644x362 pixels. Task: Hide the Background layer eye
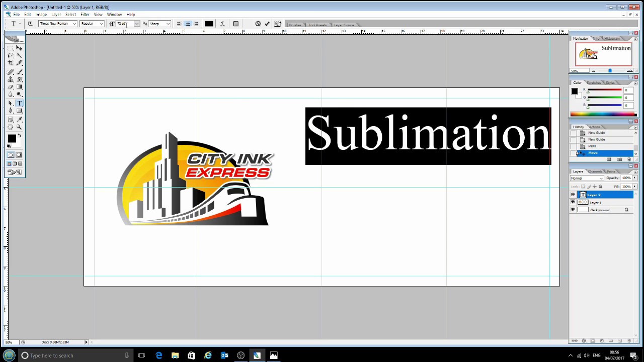[573, 209]
